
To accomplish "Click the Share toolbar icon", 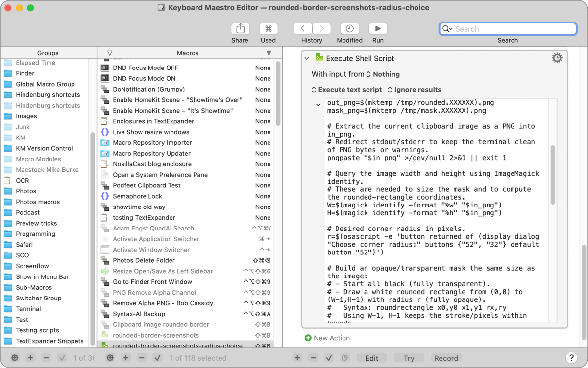I will coord(240,29).
